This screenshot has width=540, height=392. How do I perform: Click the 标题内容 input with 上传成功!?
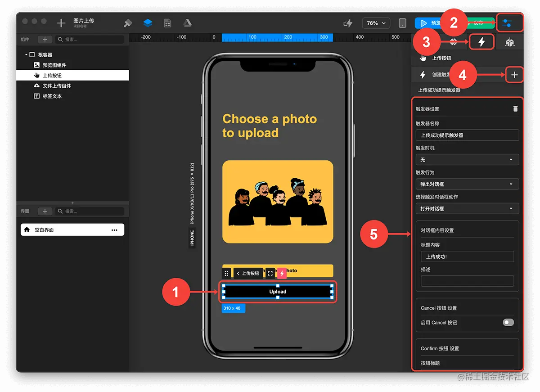(467, 257)
